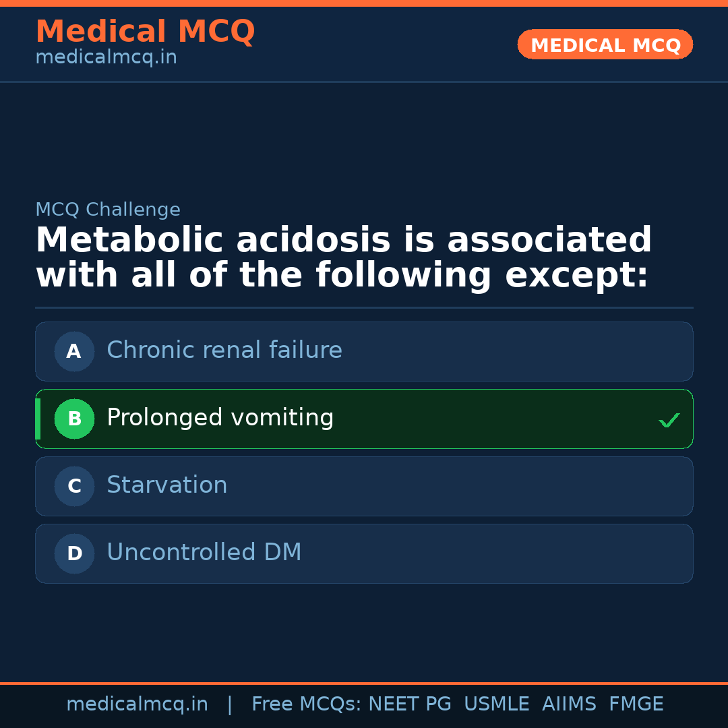Click the letter D option circle
Screen dimensions: 728x728
pyautogui.click(x=74, y=553)
